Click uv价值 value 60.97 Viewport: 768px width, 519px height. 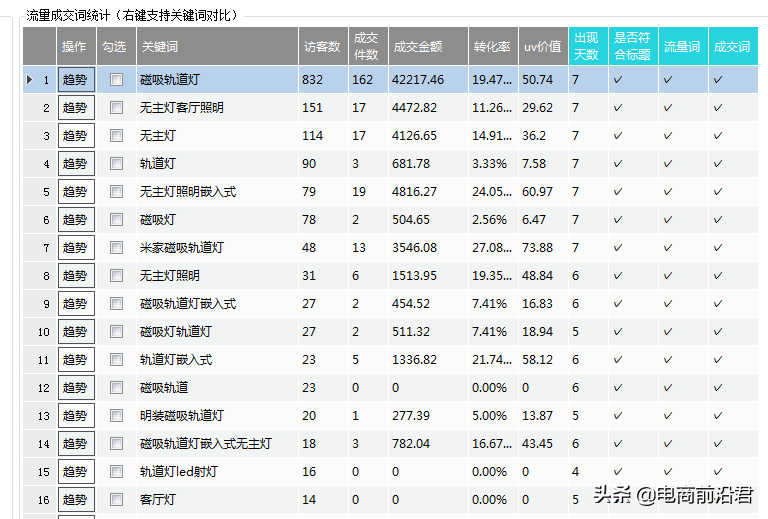tap(537, 191)
